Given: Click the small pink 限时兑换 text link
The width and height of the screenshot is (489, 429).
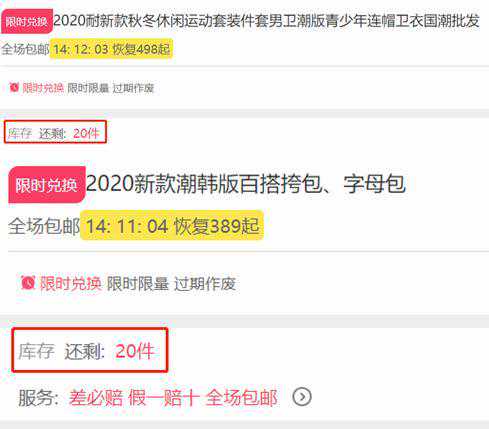Looking at the screenshot, I should point(43,88).
